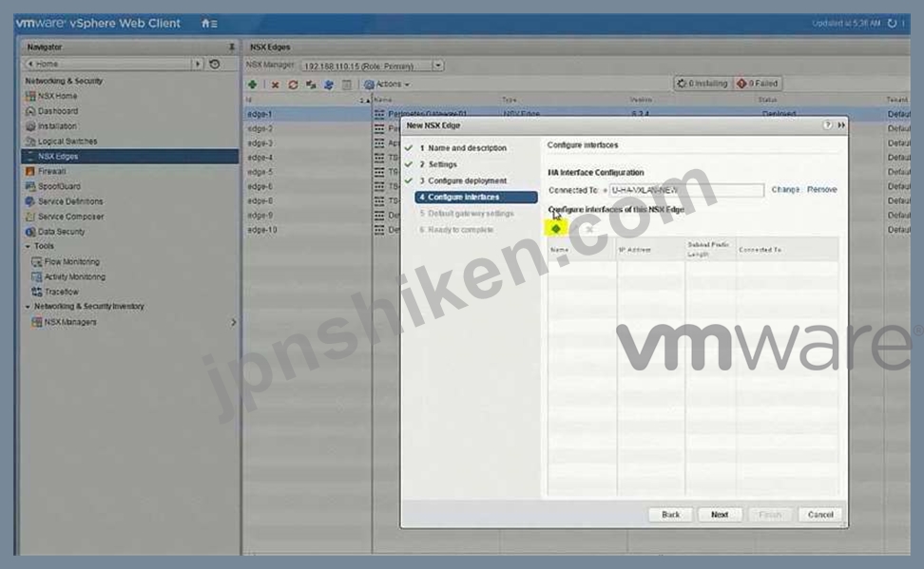Click the redeploy edge toolbar icon
Screen dimensions: 924x569
click(311, 85)
